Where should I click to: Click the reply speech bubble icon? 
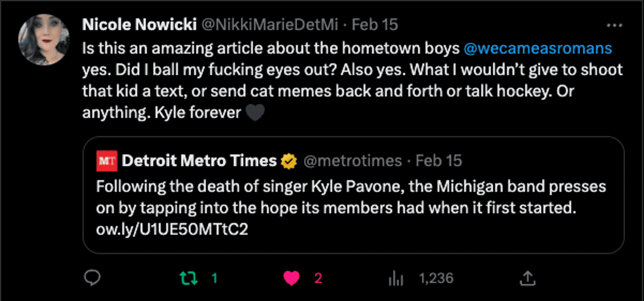pyautogui.click(x=92, y=278)
